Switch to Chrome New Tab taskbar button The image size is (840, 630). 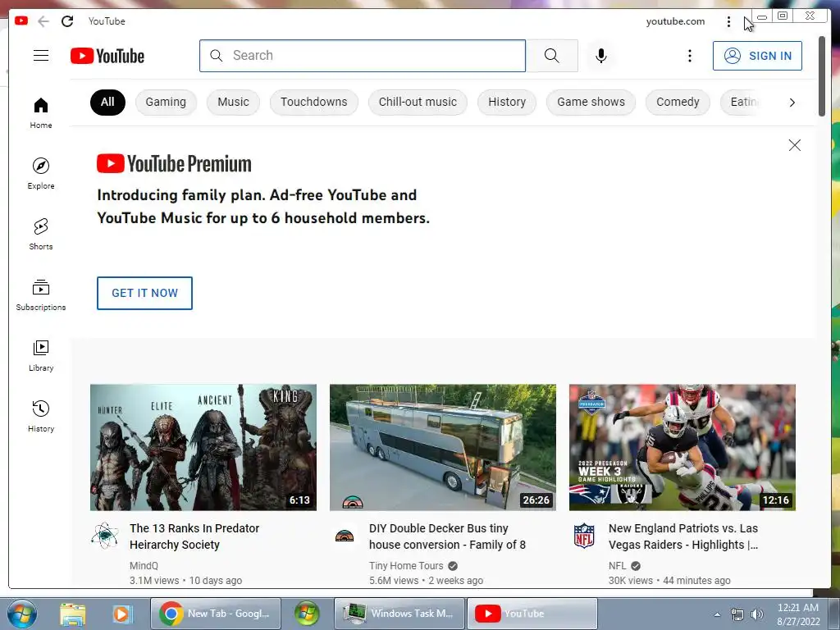[x=216, y=614]
